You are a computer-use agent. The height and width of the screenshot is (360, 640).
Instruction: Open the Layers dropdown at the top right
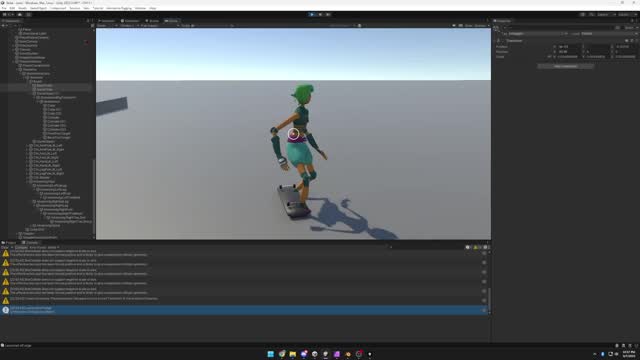605,14
